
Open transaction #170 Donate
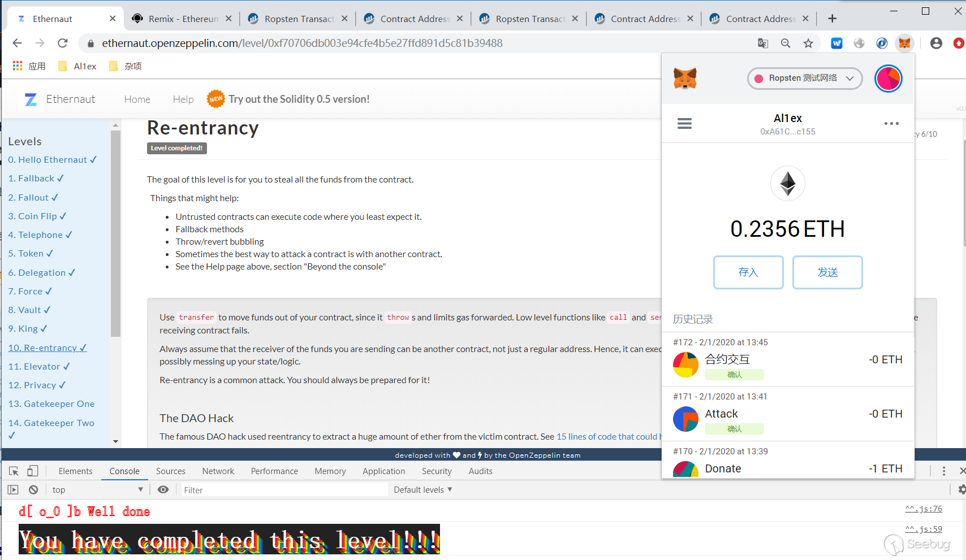click(x=788, y=460)
